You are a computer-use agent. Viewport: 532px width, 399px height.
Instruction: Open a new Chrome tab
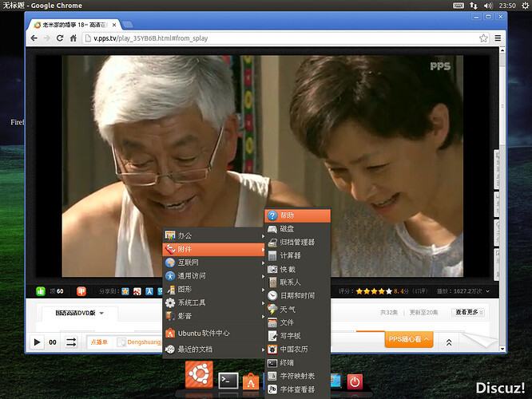click(128, 25)
